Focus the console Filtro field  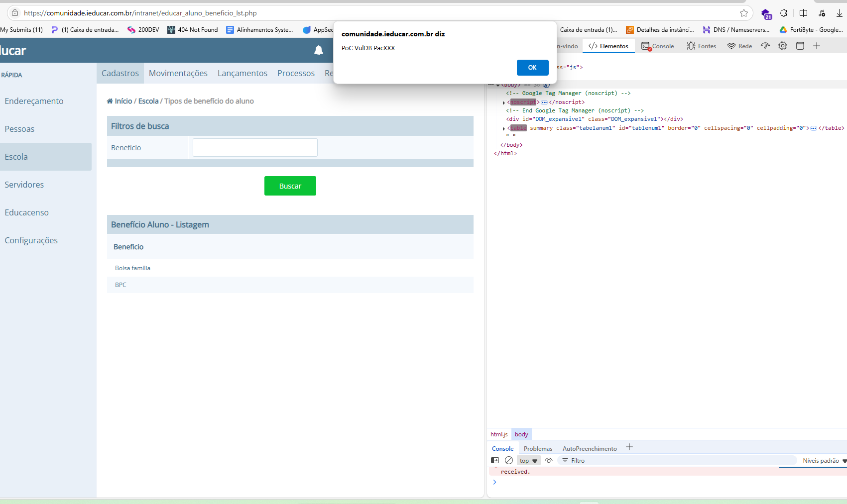tap(677, 461)
